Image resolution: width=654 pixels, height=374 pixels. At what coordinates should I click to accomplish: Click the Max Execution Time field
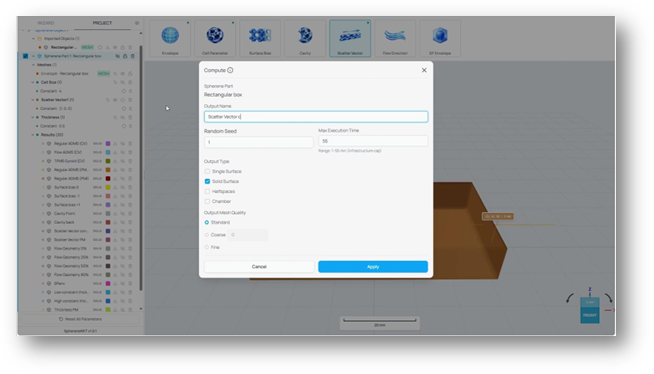click(x=373, y=141)
